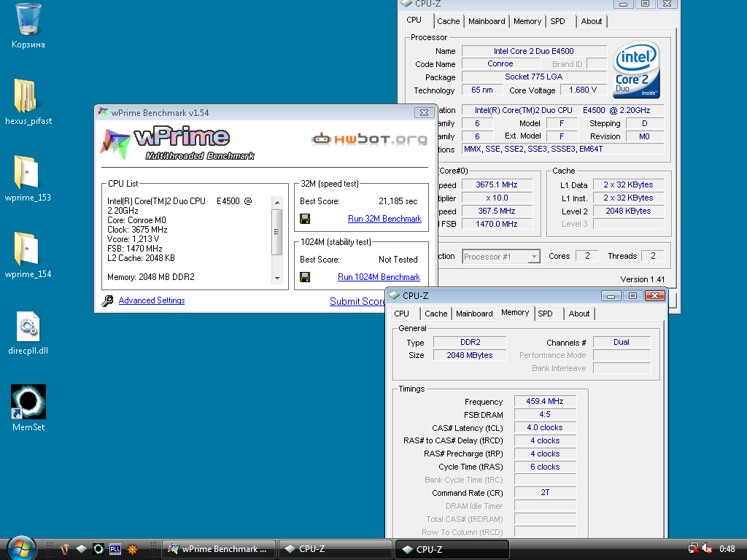The width and height of the screenshot is (747, 560).
Task: Click the wPrime window title bar icon
Action: (102, 112)
